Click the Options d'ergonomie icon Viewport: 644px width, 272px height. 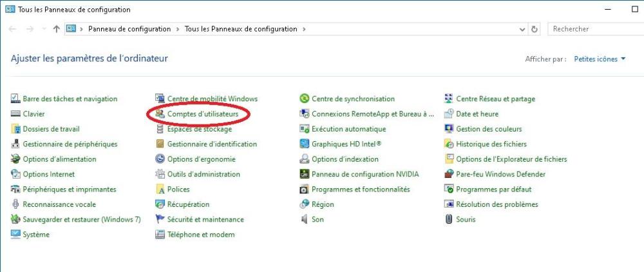pyautogui.click(x=160, y=159)
